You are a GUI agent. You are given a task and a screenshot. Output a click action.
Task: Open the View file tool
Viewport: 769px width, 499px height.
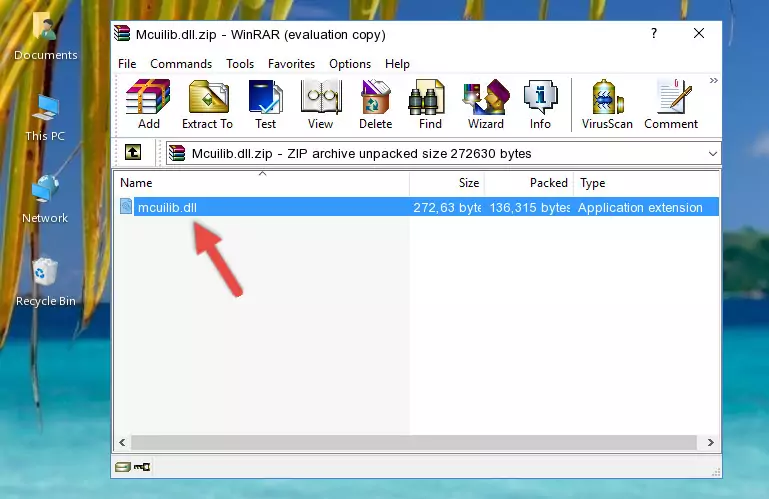pos(321,104)
